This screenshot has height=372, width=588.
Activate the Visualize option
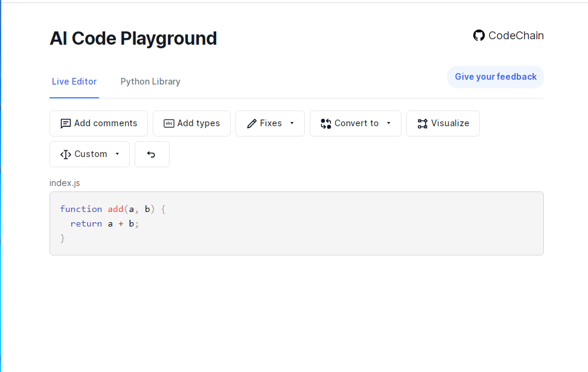443,123
